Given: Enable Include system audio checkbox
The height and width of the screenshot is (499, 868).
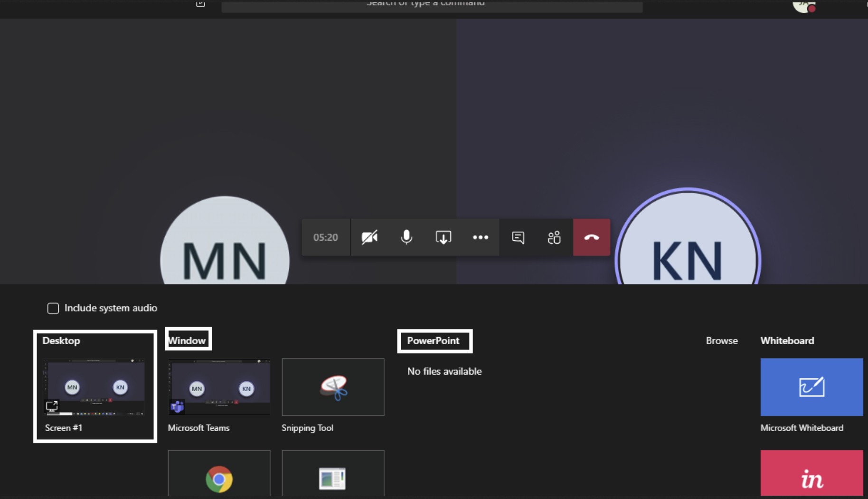Looking at the screenshot, I should tap(53, 309).
